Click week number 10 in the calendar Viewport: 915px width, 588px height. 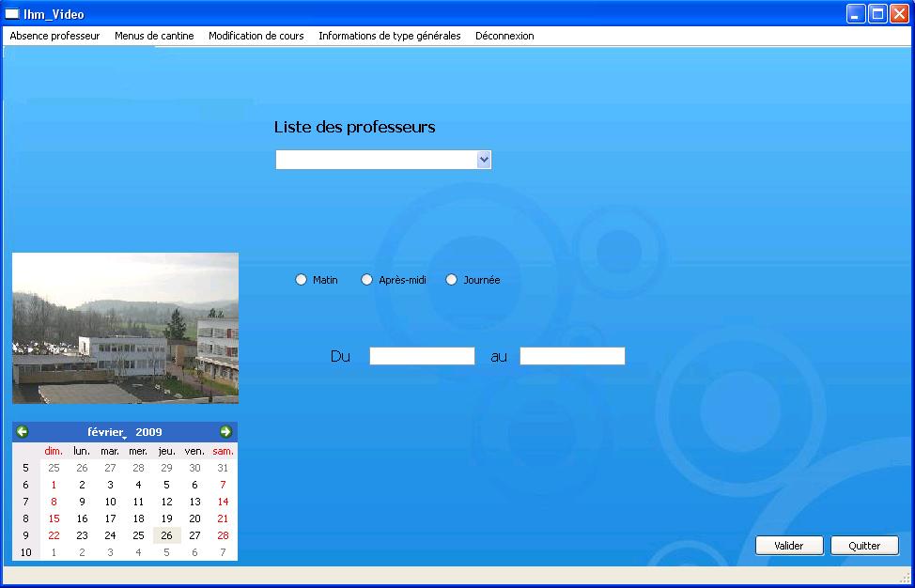tap(25, 552)
